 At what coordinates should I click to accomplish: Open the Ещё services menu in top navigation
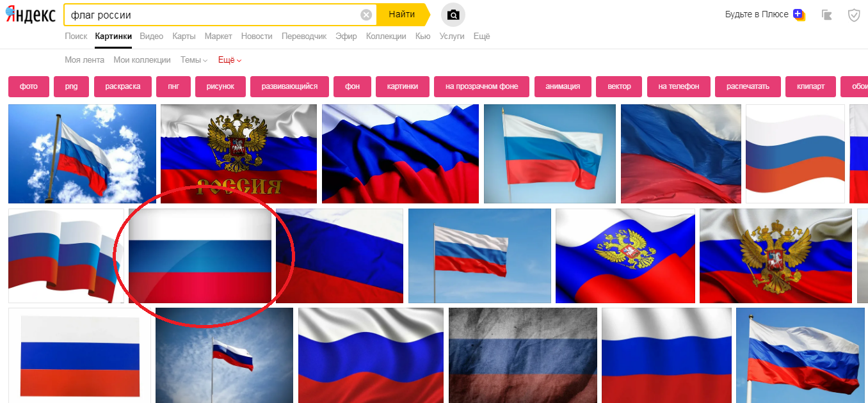tap(481, 36)
